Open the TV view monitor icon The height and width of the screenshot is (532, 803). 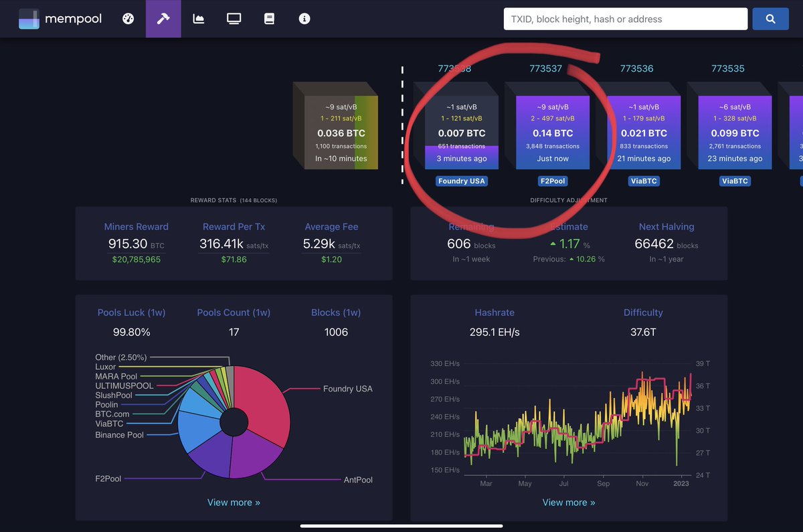click(x=234, y=19)
